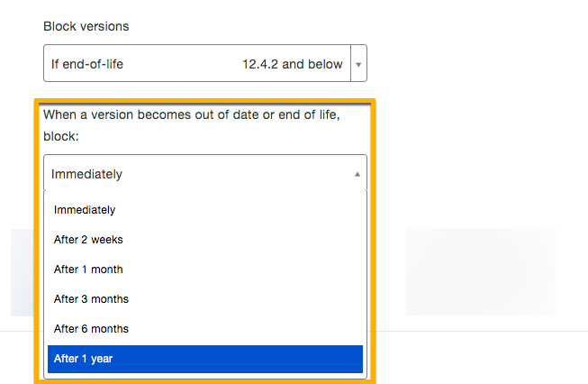Click the 'If end-of-life' combo box
This screenshot has width=588, height=384.
click(x=205, y=63)
